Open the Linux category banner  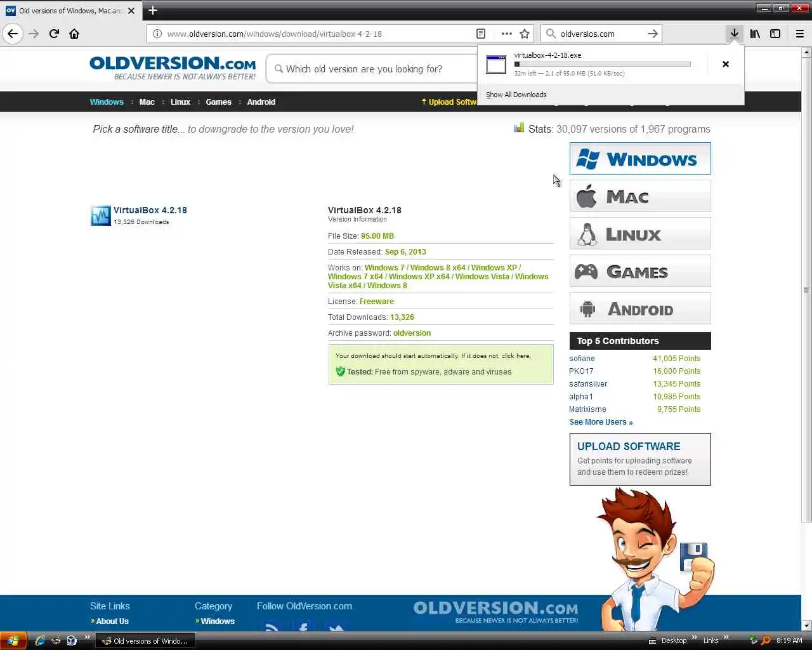(640, 234)
